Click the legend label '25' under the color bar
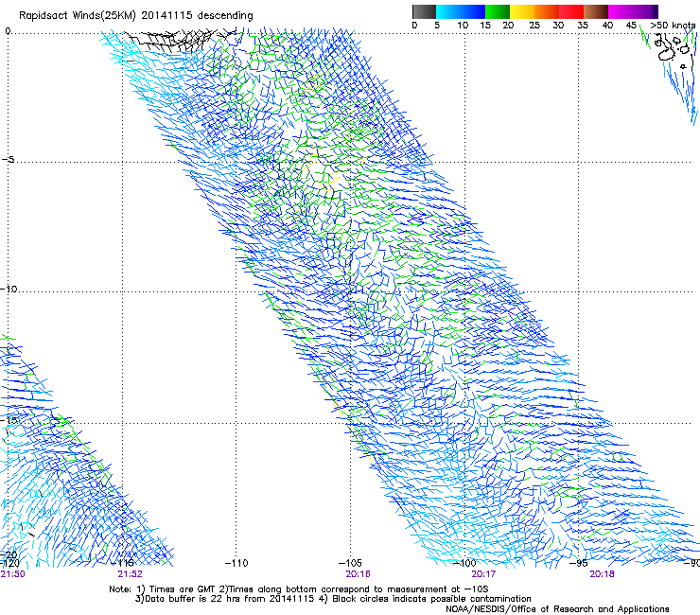 tap(534, 26)
